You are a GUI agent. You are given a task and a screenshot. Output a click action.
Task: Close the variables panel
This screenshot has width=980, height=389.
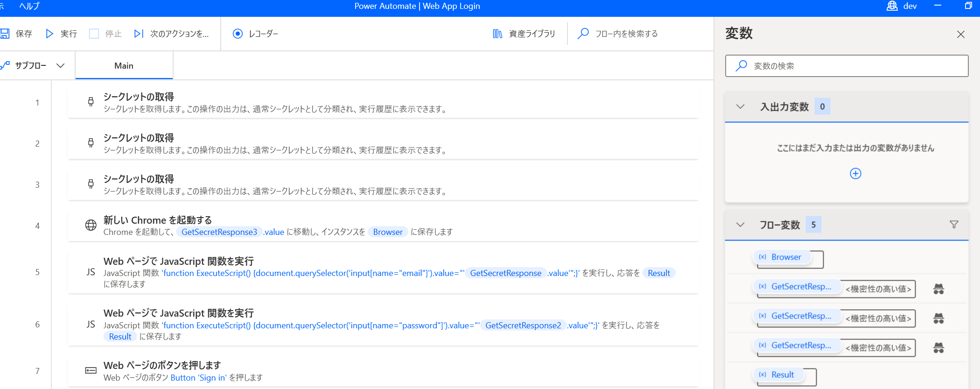pos(961,34)
